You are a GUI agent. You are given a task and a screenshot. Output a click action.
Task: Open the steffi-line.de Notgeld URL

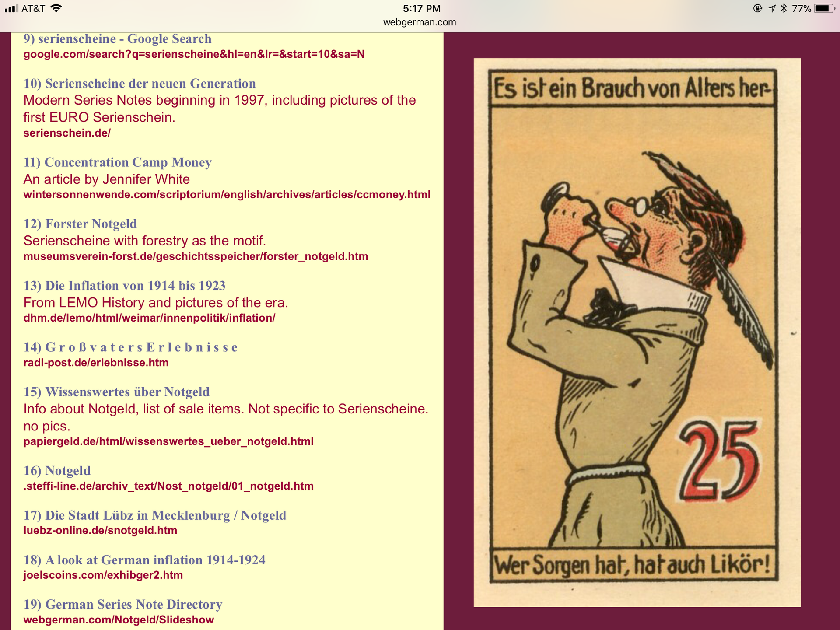168,486
